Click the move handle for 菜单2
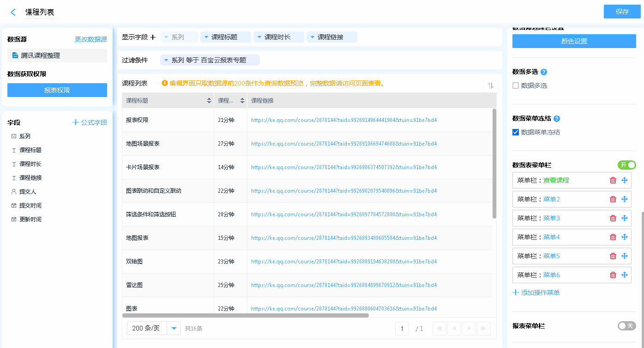This screenshot has width=644, height=348. point(625,199)
